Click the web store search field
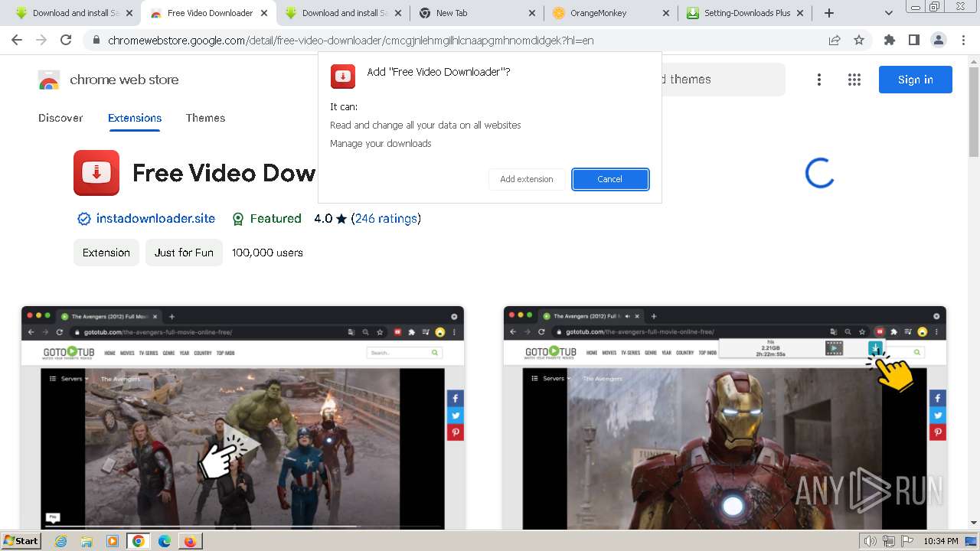Image resolution: width=980 pixels, height=551 pixels. click(x=723, y=80)
